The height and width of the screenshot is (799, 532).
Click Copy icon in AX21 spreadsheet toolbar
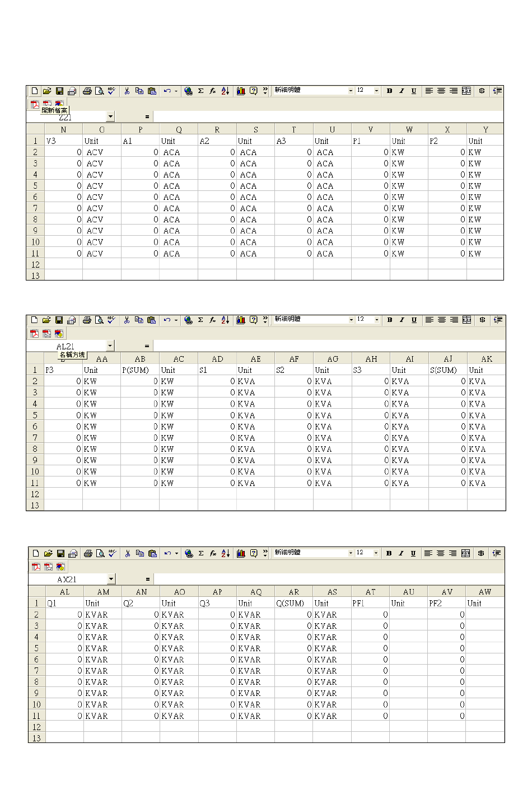(x=140, y=553)
